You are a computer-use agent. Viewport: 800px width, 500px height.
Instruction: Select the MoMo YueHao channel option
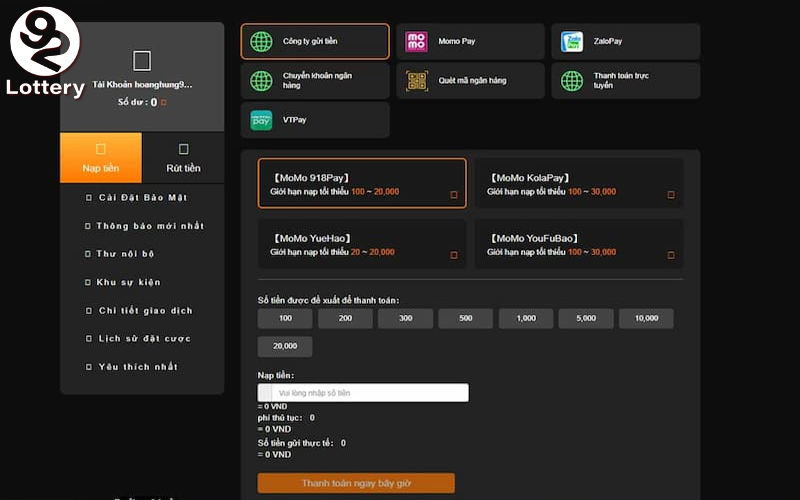coord(361,245)
